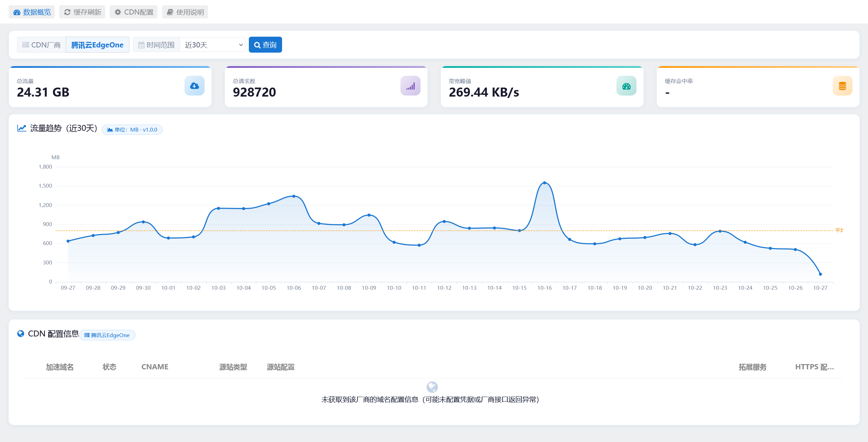Click the globe icon beside CDN 配置信息
Image resolution: width=868 pixels, height=442 pixels.
click(21, 334)
